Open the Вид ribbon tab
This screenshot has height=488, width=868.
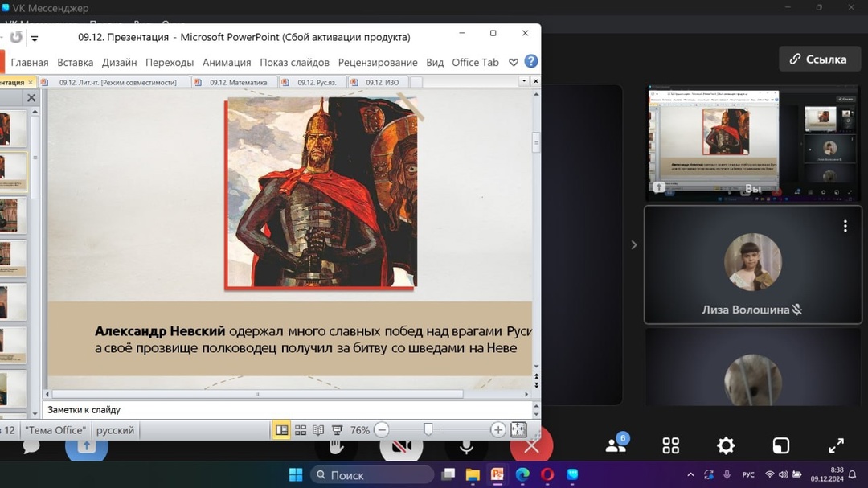click(x=435, y=63)
